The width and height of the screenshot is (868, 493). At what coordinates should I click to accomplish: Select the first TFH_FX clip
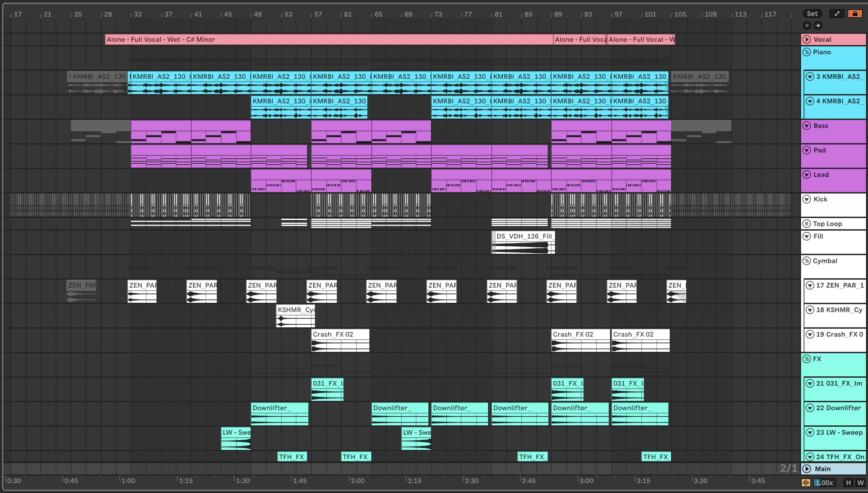pyautogui.click(x=292, y=457)
